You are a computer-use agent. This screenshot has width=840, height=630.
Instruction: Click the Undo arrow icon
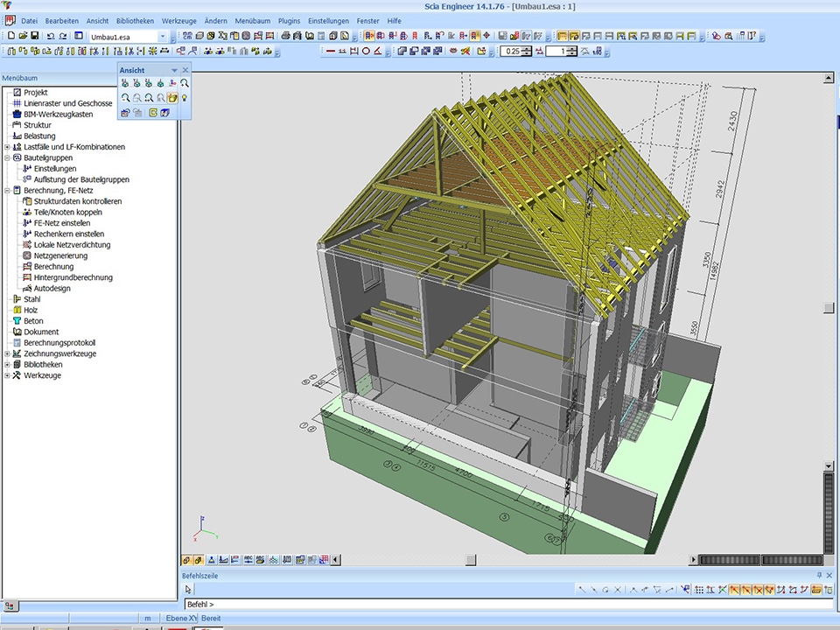coord(50,37)
